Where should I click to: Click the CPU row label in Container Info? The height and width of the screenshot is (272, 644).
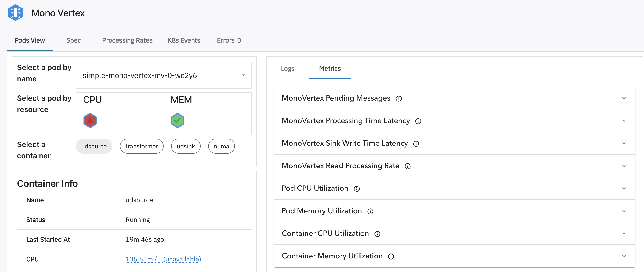32,259
